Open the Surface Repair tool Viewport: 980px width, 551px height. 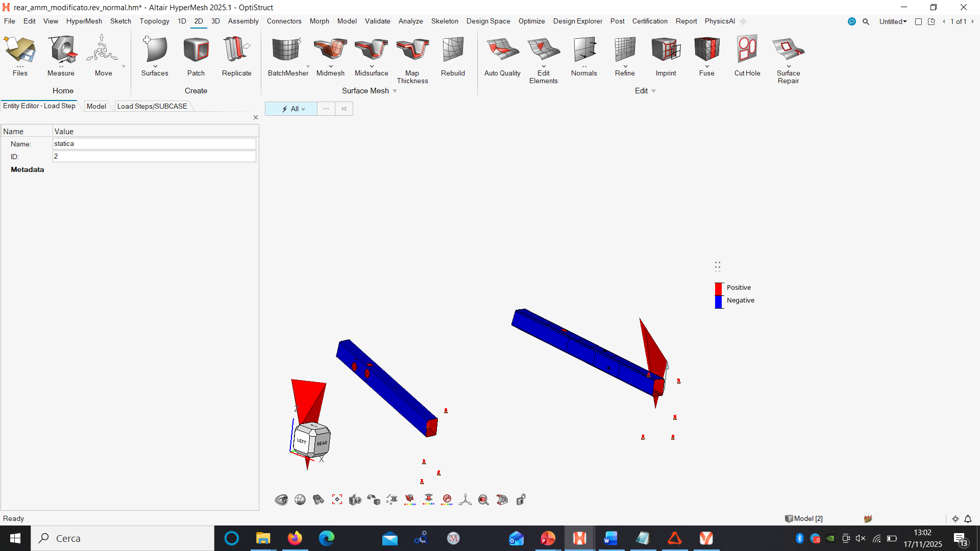[788, 50]
